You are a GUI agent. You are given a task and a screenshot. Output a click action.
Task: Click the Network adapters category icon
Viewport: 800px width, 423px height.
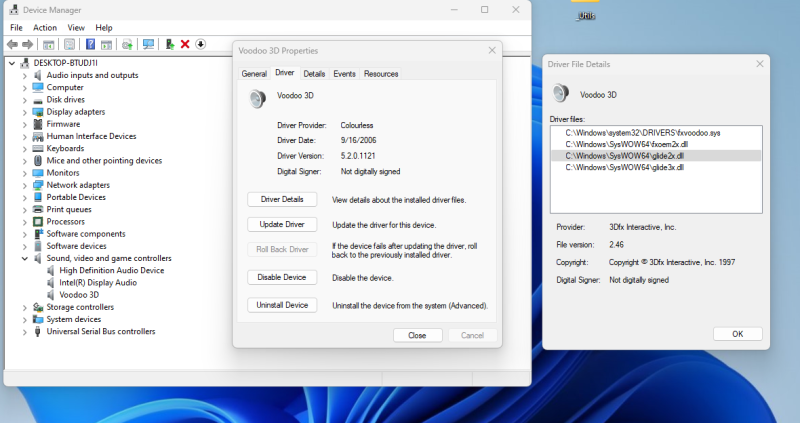tap(38, 185)
